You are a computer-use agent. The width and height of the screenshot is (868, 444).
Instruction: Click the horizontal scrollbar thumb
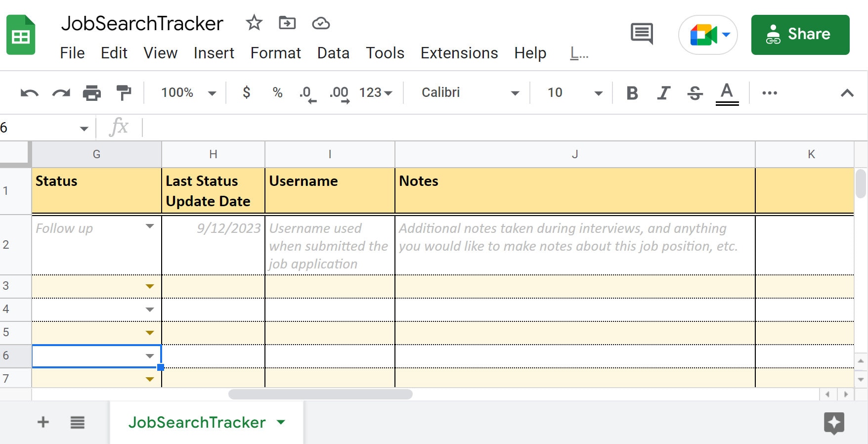point(320,394)
